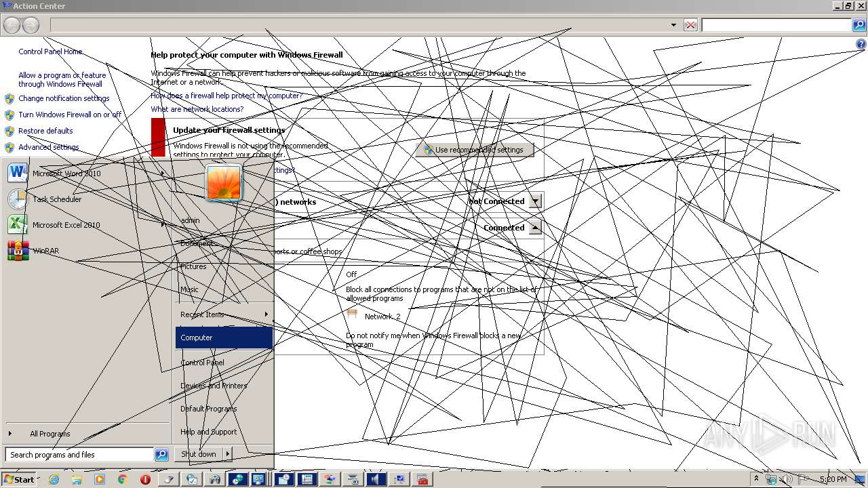Open the address bar dropdown arrow
Screen dimensions: 868x488
[673, 25]
